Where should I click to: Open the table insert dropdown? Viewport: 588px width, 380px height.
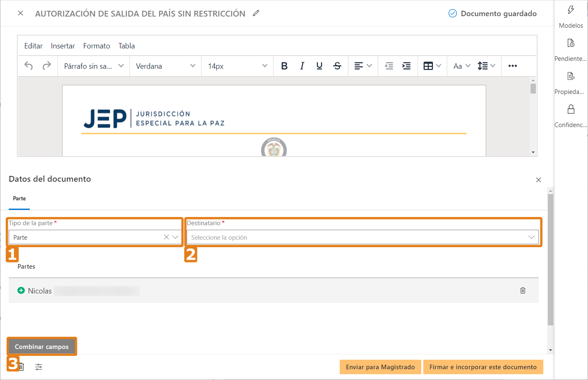[x=432, y=66]
